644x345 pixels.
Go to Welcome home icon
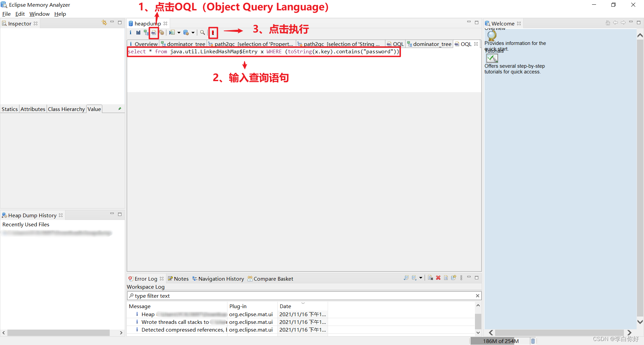[608, 23]
